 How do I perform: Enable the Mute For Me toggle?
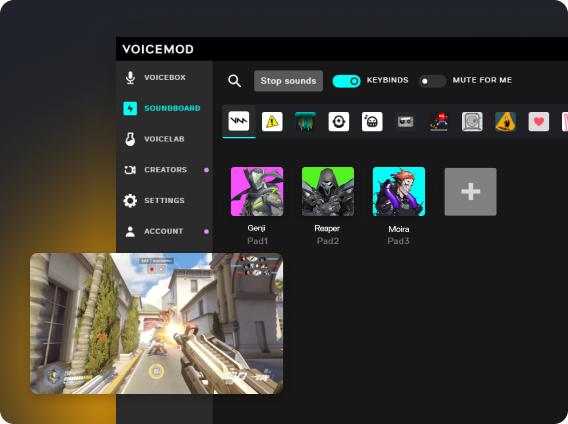pos(432,81)
